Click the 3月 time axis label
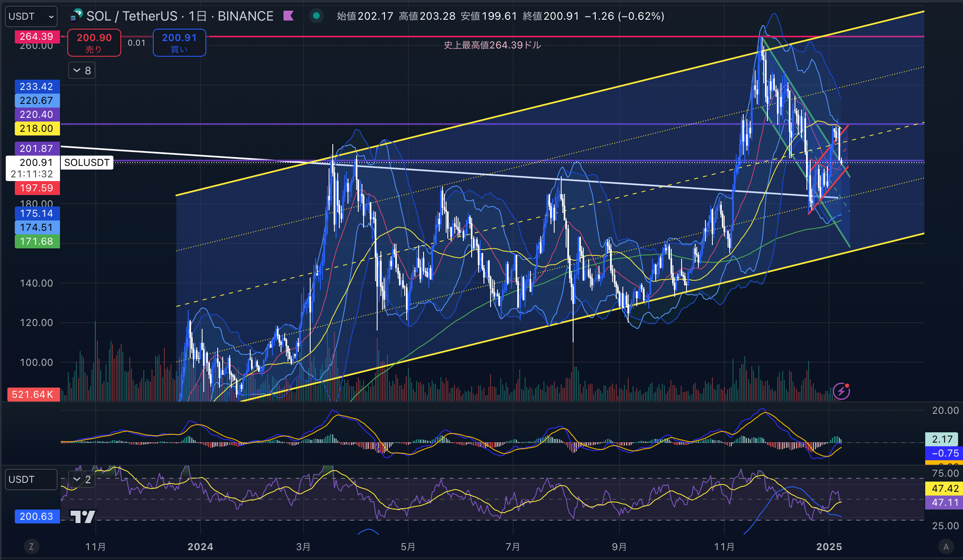 pos(303,547)
